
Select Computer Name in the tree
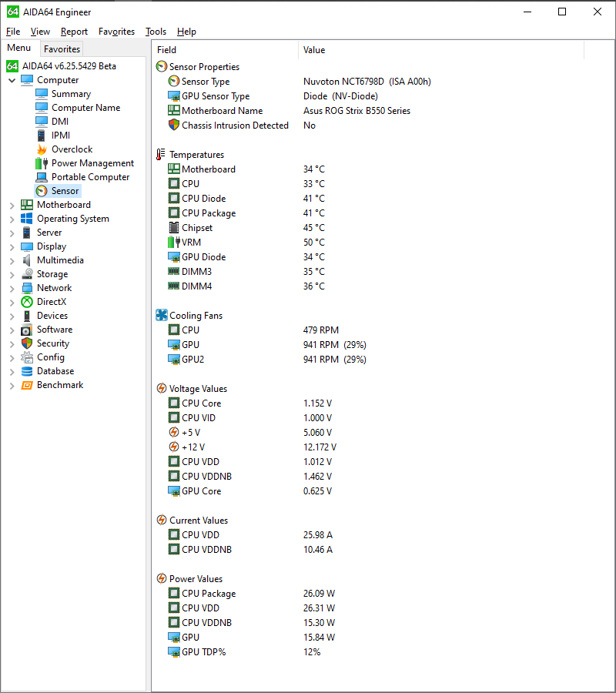click(85, 107)
